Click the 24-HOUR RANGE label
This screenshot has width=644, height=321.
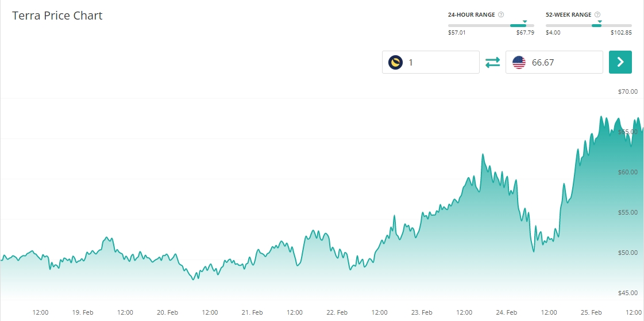471,14
